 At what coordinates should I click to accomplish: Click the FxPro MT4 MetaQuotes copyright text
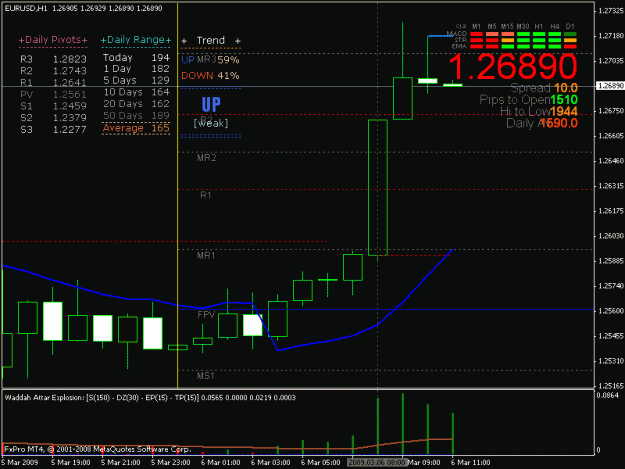(x=98, y=449)
